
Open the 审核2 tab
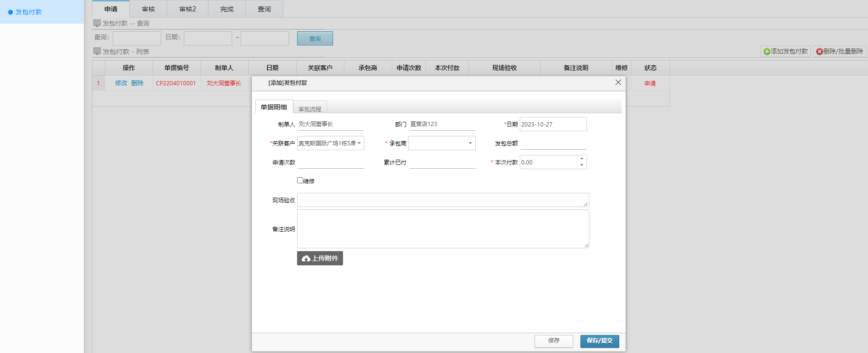(188, 9)
